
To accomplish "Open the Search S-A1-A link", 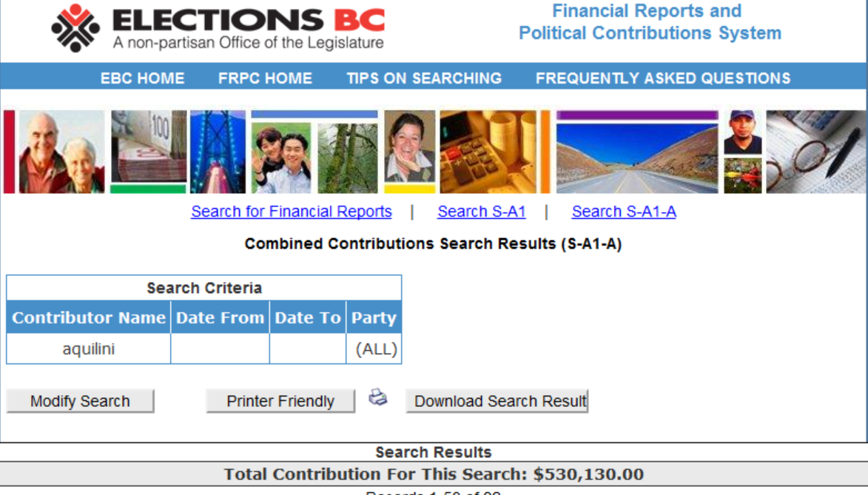I will click(x=624, y=212).
